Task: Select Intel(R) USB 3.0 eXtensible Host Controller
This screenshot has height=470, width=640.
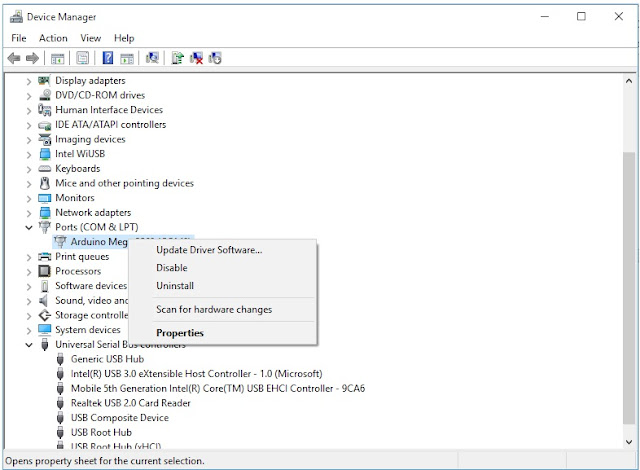Action: [196, 374]
